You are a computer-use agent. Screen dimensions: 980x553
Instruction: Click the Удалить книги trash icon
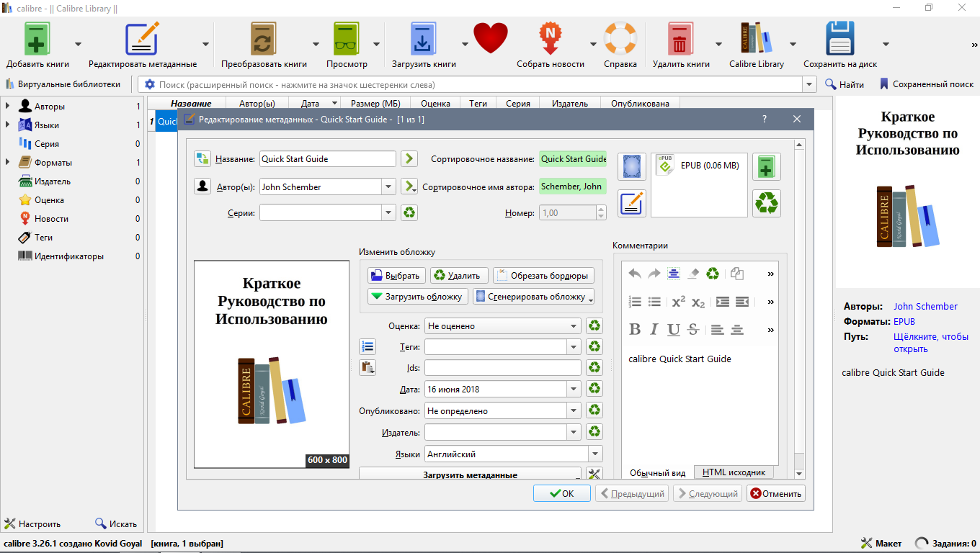point(680,38)
